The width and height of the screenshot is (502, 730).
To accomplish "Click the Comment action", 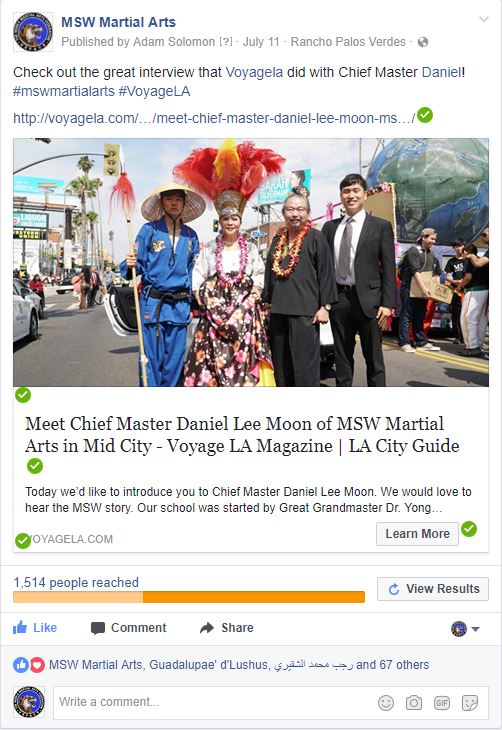I will tap(129, 628).
